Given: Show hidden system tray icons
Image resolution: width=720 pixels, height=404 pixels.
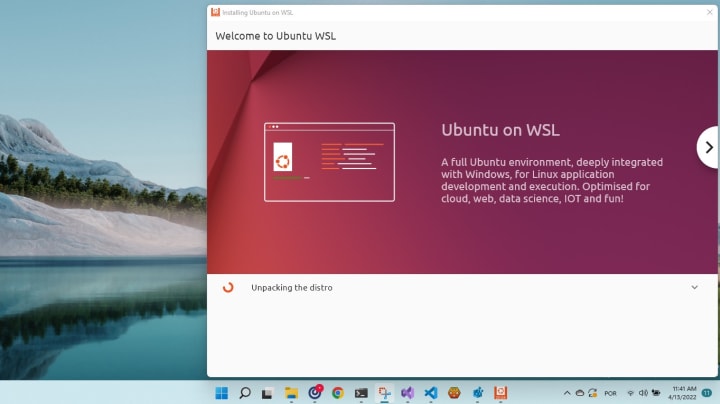Looking at the screenshot, I should [567, 393].
